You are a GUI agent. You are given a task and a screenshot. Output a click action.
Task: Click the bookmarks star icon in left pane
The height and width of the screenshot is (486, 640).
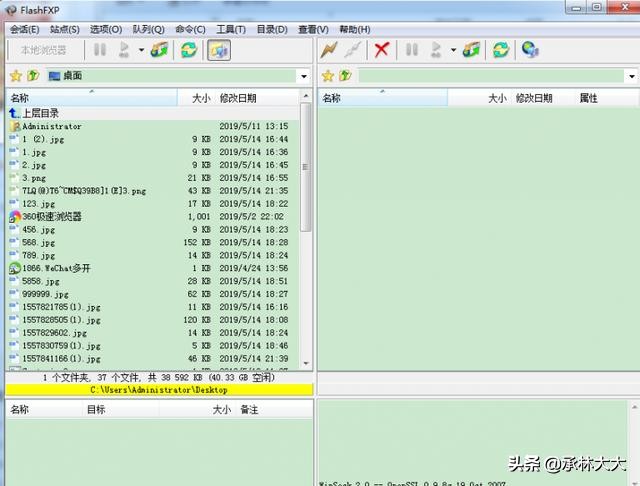(x=16, y=75)
